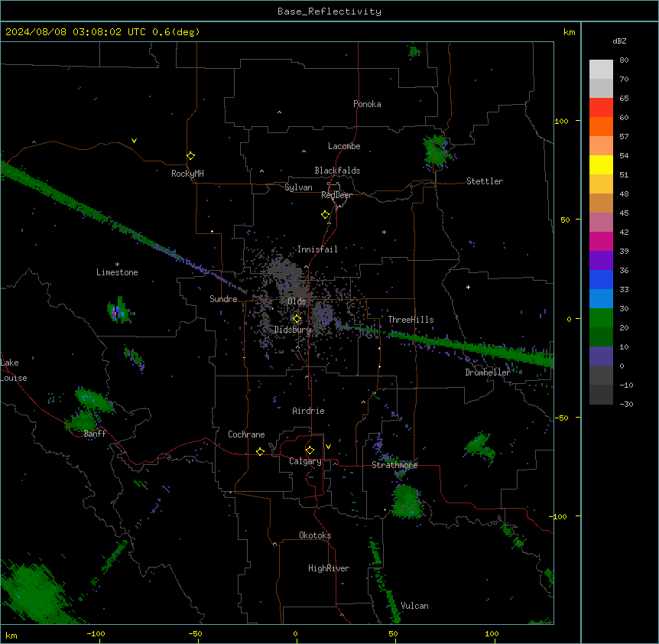Click the blue 36 dBZ legend swatch
The width and height of the screenshot is (659, 644).
601,279
